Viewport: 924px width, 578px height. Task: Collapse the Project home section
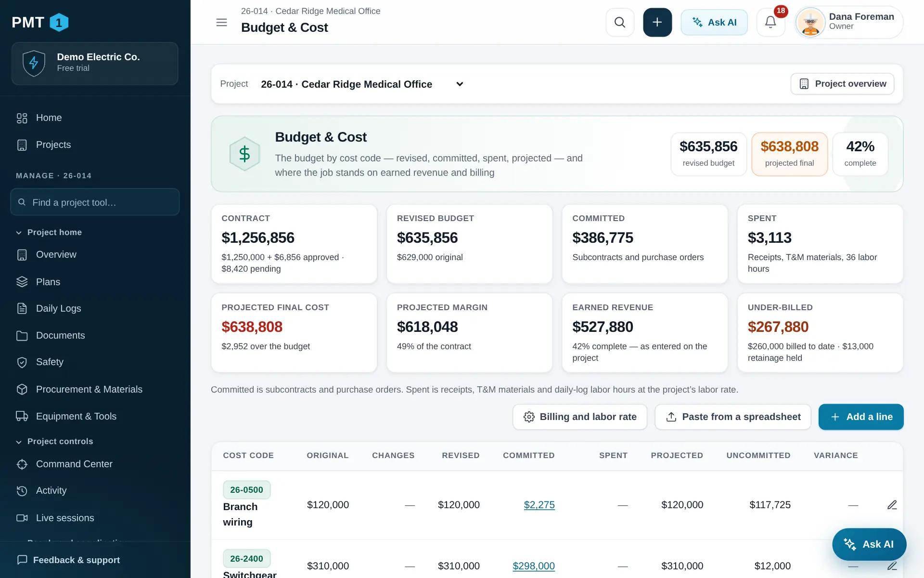point(49,232)
